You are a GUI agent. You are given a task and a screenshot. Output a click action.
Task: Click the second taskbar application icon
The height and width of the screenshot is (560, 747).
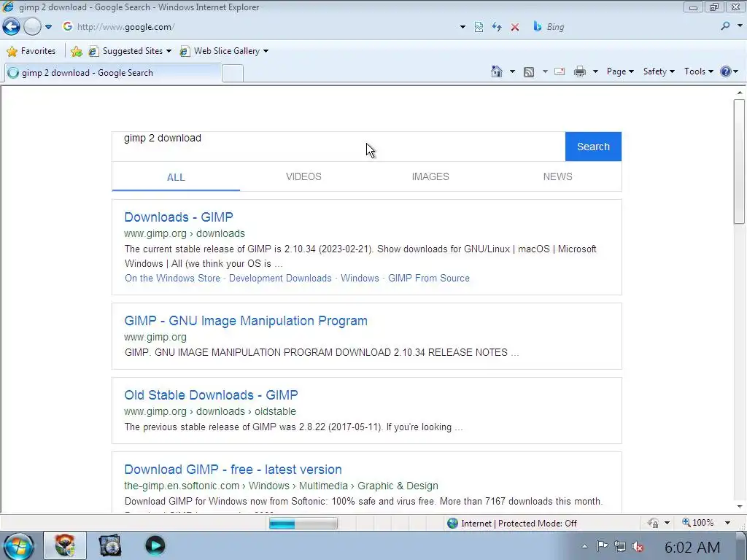click(110, 545)
